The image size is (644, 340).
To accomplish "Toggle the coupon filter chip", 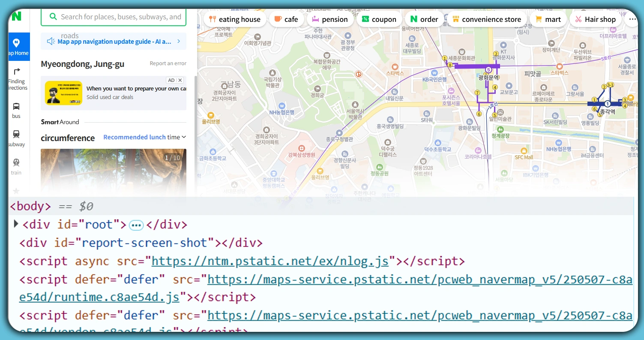I will click(379, 19).
